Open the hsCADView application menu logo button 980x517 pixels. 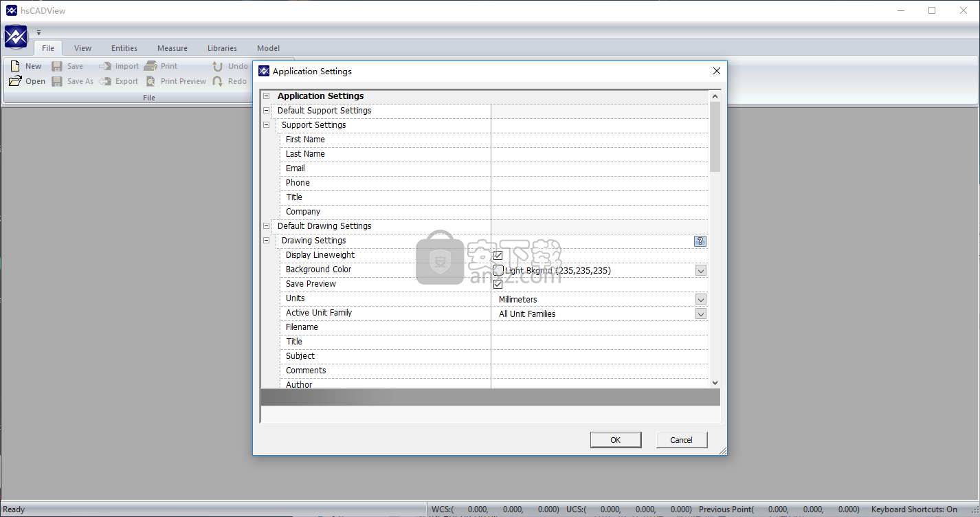coord(16,36)
